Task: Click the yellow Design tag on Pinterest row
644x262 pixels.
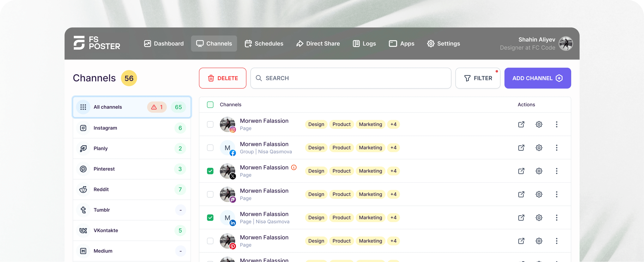Action: pos(316,241)
